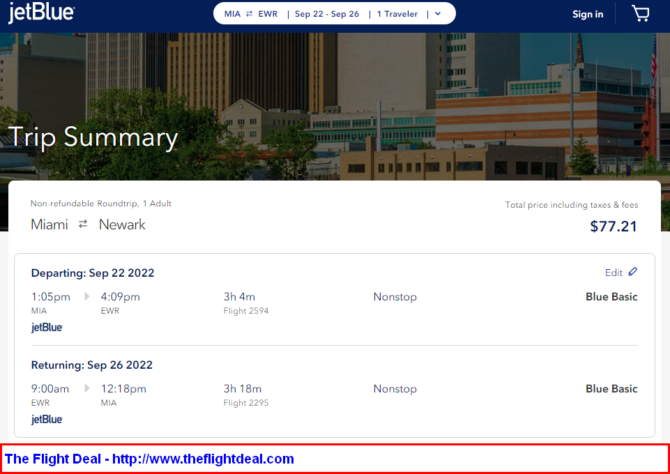Click the Edit pencil icon
670x474 pixels.
point(633,272)
